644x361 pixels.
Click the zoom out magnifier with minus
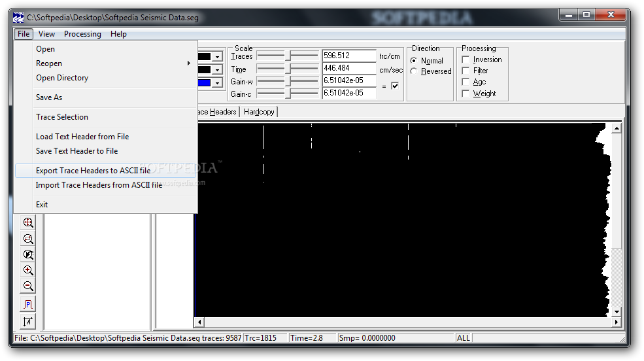tap(28, 286)
